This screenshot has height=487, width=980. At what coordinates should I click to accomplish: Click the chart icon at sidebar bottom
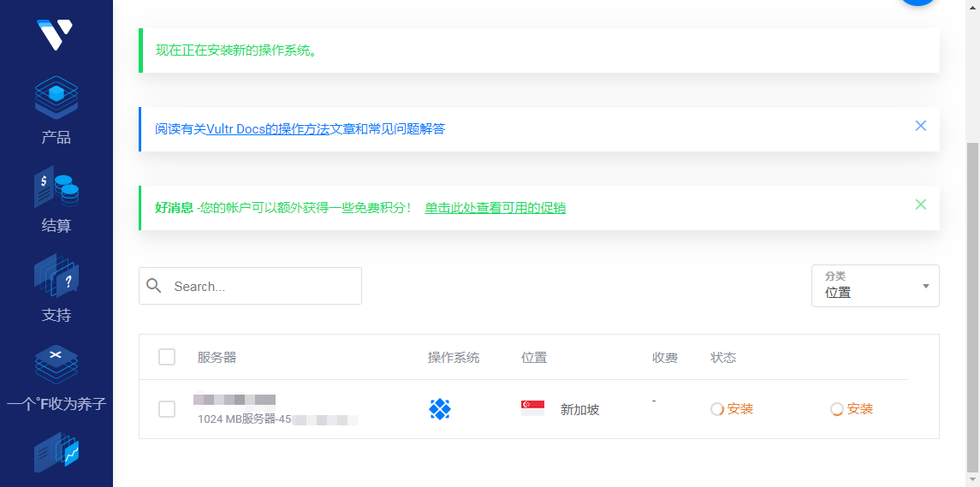click(x=56, y=454)
